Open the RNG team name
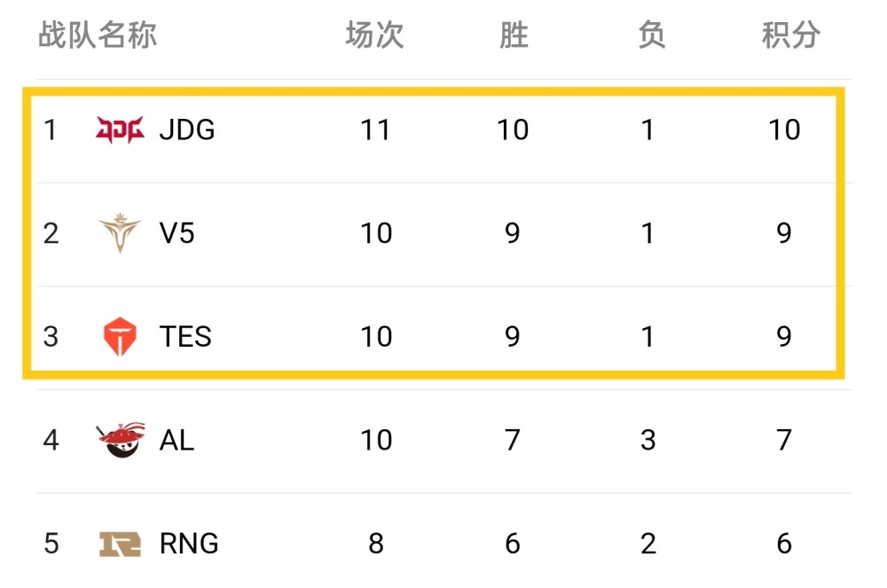Image resolution: width=887 pixels, height=588 pixels. tap(189, 543)
